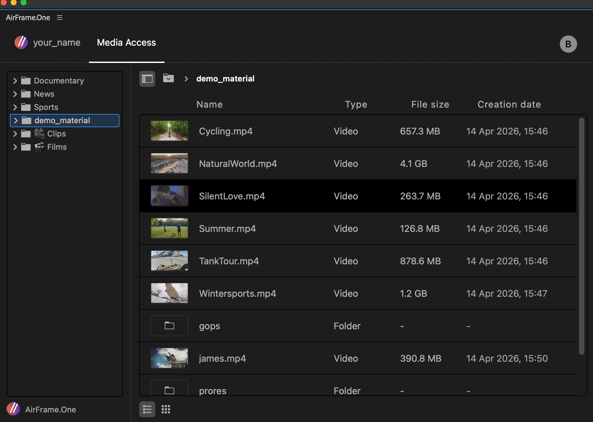Open the AirFrame.One hamburger menu
This screenshot has width=593, height=422.
coord(59,18)
